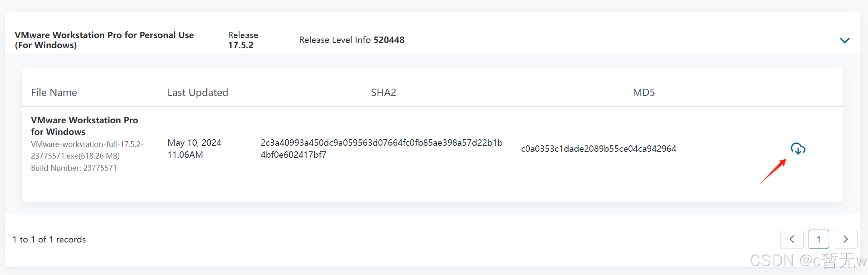Collapse the VMware Workstation Pro section chevron
Viewport: 868px width, 275px height.
pos(844,40)
